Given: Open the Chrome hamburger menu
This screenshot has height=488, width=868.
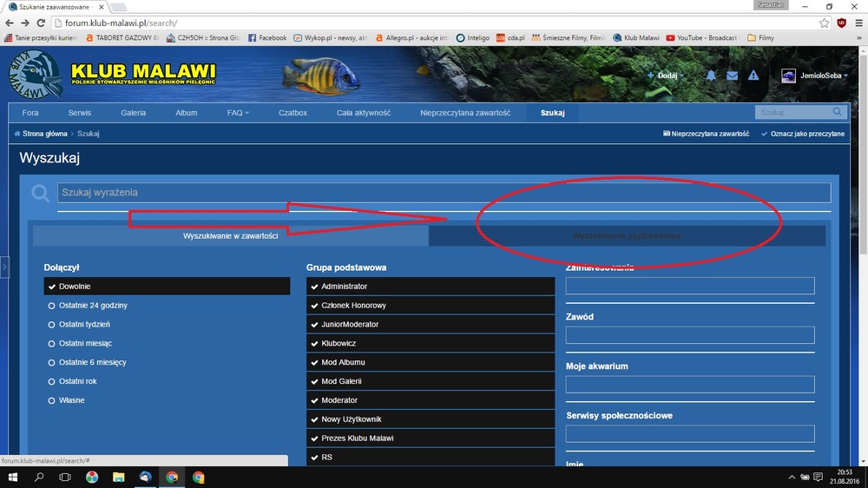Looking at the screenshot, I should point(858,23).
